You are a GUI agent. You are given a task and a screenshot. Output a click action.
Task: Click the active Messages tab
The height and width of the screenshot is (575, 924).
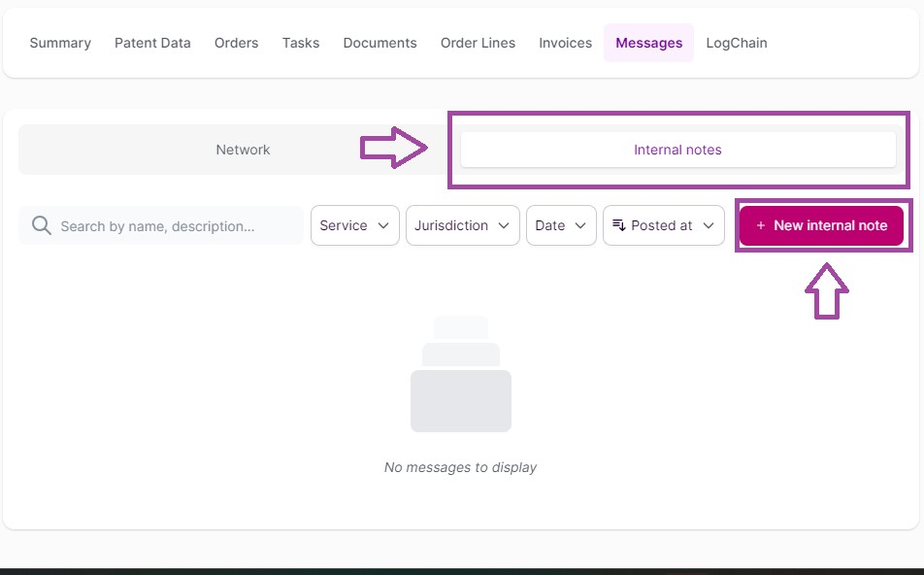(x=648, y=43)
